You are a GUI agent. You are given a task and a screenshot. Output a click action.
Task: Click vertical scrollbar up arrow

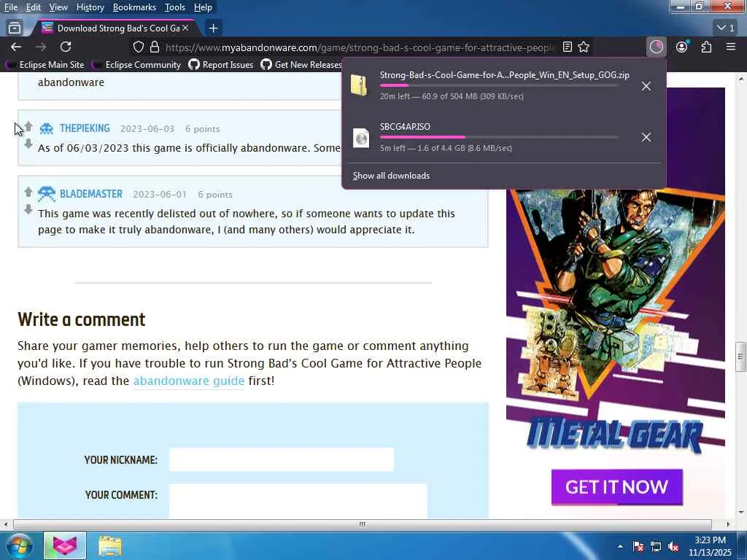click(x=740, y=79)
